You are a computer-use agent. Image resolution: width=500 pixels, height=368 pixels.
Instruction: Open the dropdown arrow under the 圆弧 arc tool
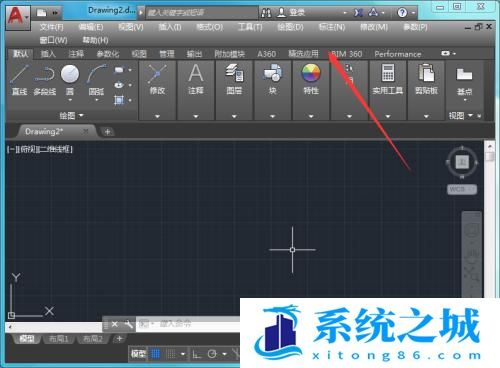coord(97,100)
